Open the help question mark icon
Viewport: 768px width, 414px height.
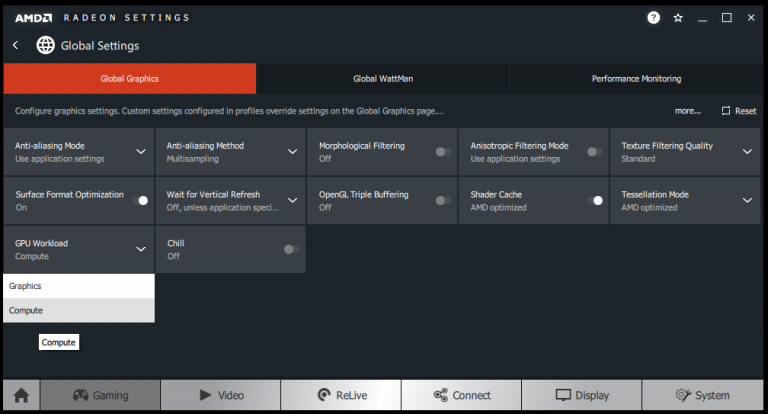click(x=653, y=18)
